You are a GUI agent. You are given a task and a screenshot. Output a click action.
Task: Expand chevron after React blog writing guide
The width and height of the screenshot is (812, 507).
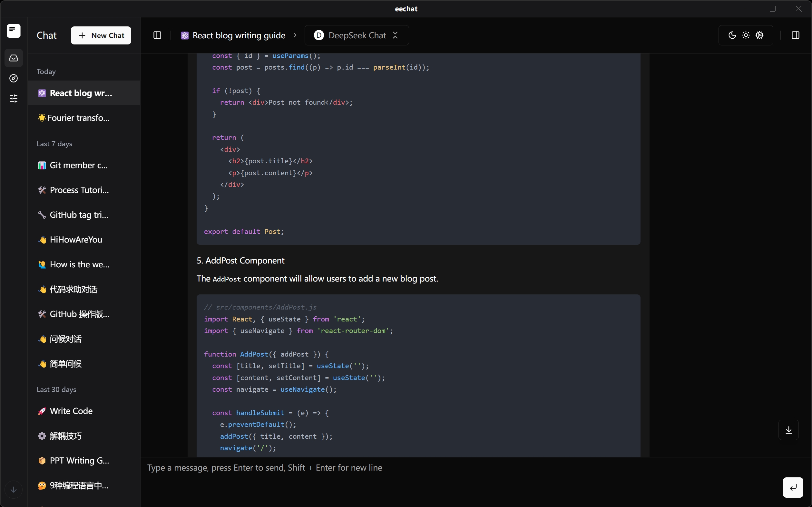coord(295,35)
